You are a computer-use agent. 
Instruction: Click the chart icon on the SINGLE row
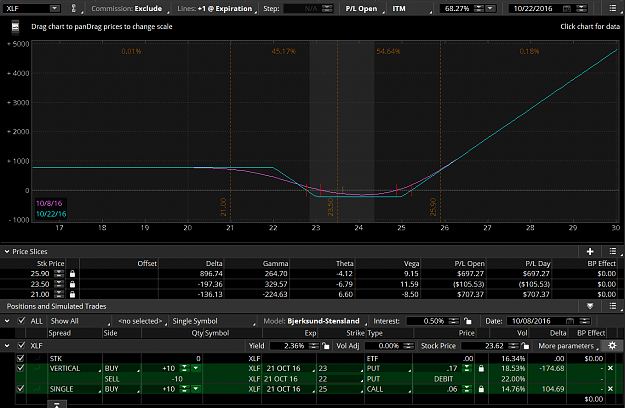(37, 389)
